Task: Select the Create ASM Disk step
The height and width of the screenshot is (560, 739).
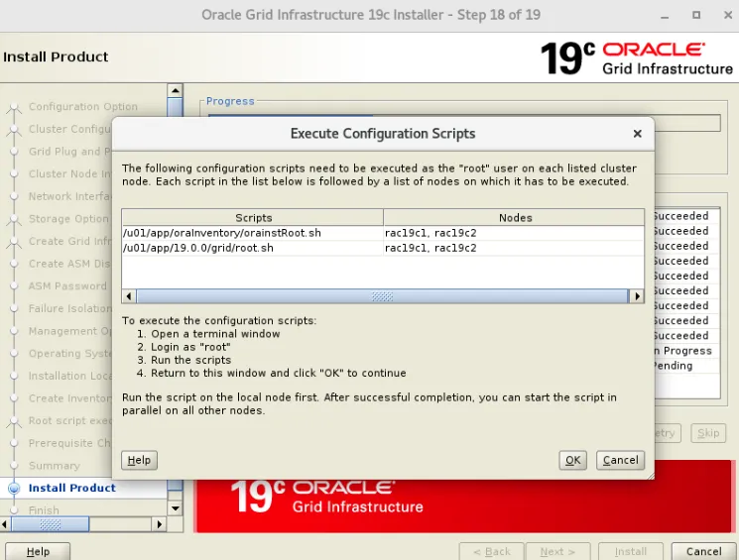Action: pyautogui.click(x=69, y=264)
